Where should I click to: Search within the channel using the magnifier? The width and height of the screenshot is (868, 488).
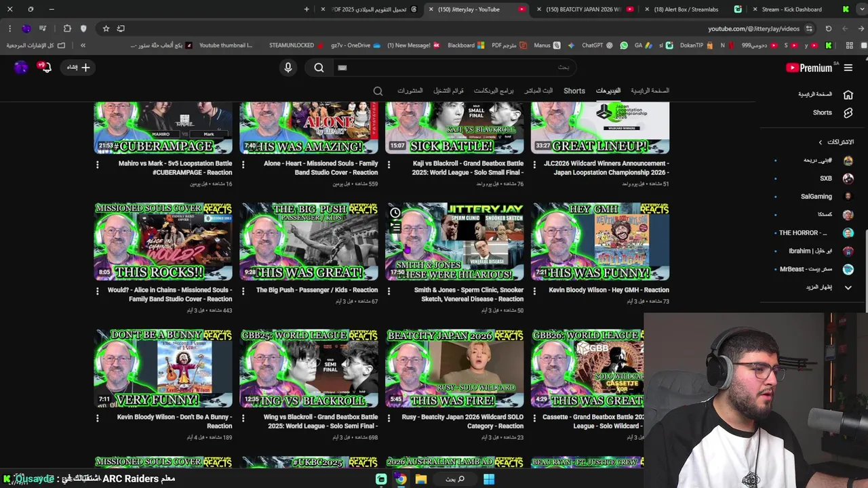(x=378, y=91)
